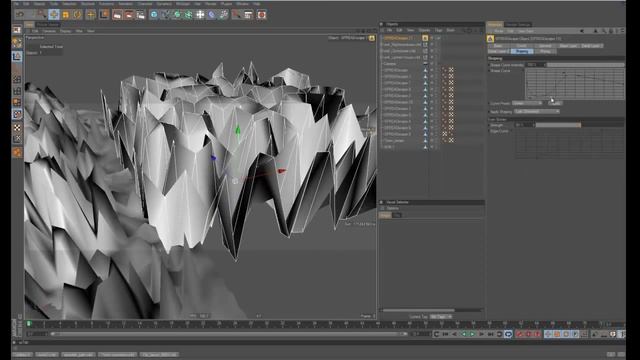Open the Apply Shaping dropdown
The image size is (640, 360).
coord(537,111)
